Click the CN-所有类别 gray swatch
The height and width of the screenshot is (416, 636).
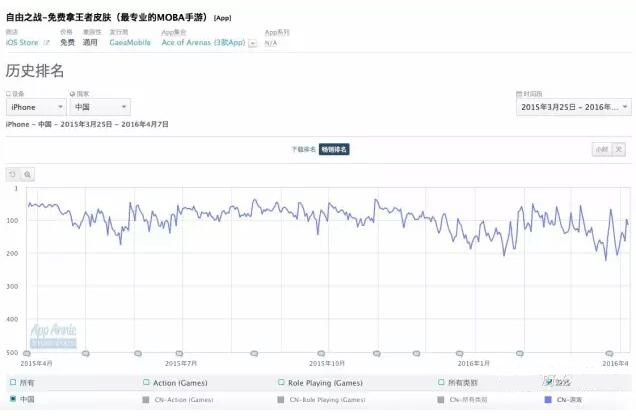tap(441, 400)
